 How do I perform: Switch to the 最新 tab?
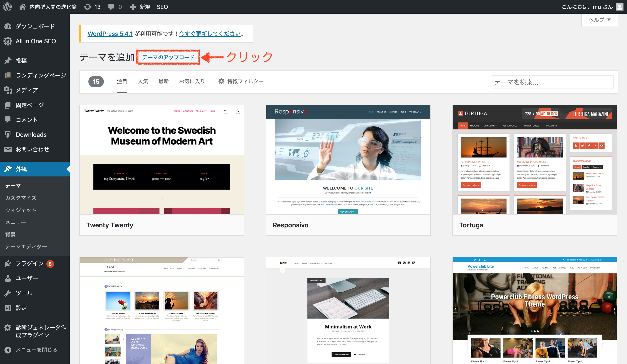coord(163,81)
